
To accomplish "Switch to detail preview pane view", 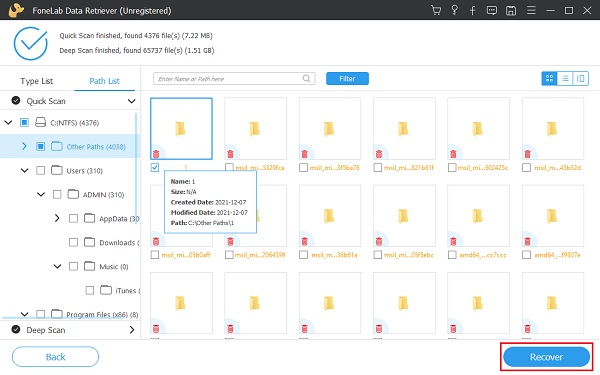I will tap(580, 78).
